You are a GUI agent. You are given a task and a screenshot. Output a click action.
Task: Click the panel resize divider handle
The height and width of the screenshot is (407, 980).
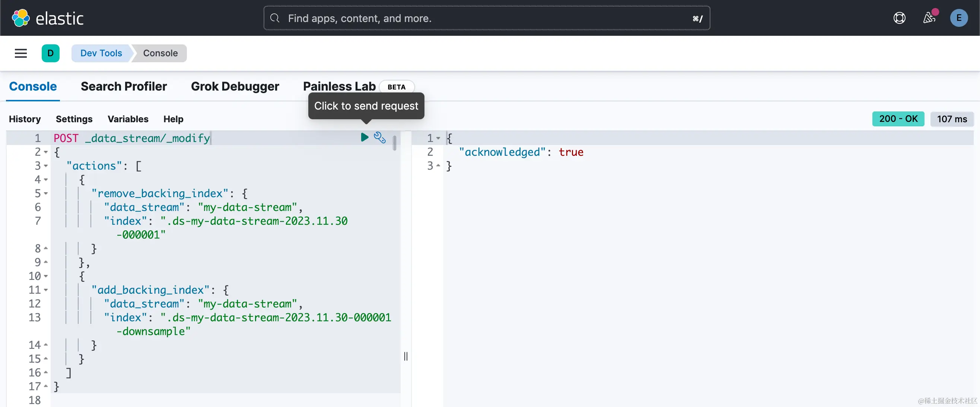tap(405, 356)
